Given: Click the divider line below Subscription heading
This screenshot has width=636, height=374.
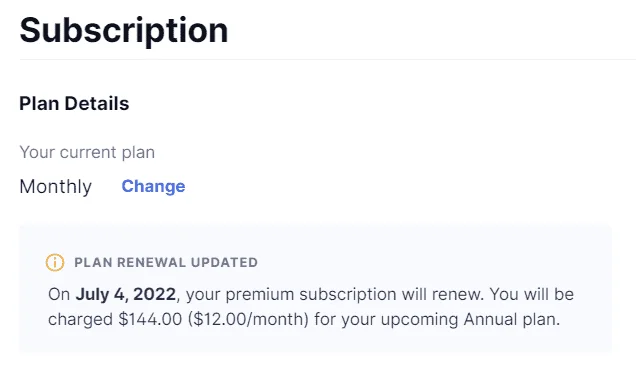Looking at the screenshot, I should pyautogui.click(x=328, y=59).
